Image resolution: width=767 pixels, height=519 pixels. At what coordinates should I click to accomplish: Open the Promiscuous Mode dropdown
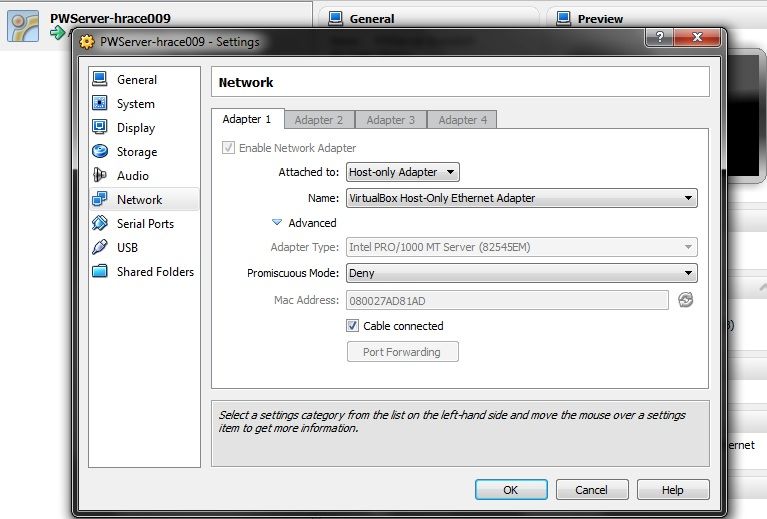click(520, 273)
